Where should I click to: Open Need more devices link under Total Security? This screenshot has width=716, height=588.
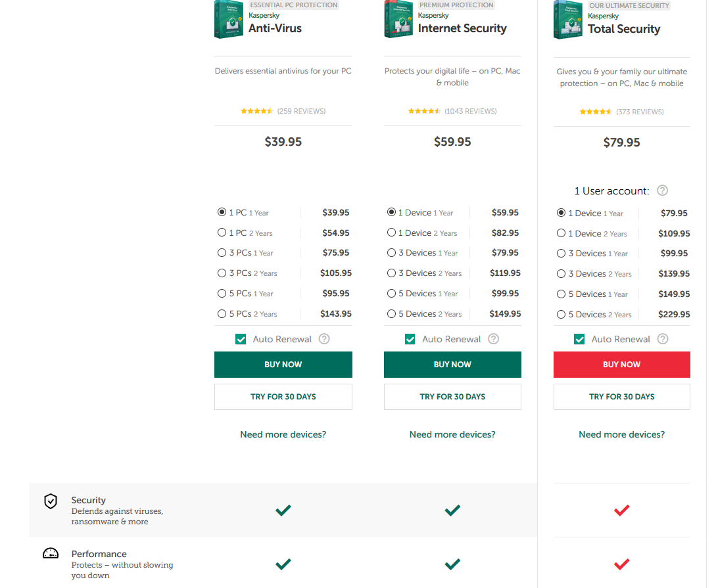[x=621, y=434]
